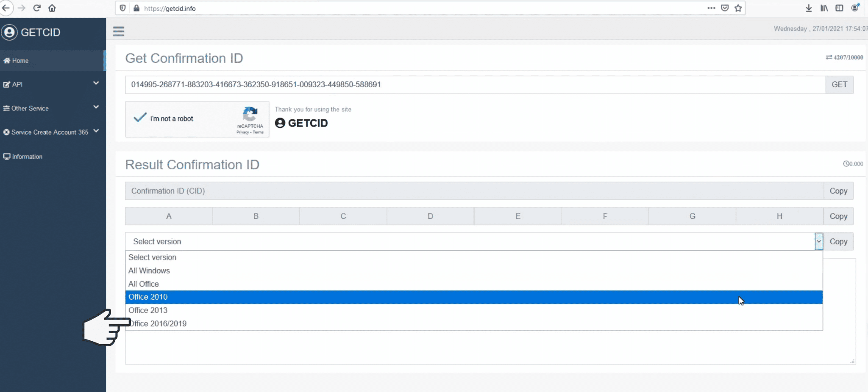The height and width of the screenshot is (392, 868).
Task: Click the browser reload icon
Action: tap(37, 8)
